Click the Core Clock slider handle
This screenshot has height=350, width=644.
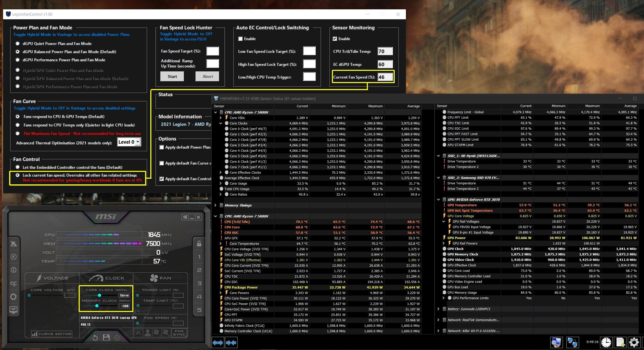[100, 295]
